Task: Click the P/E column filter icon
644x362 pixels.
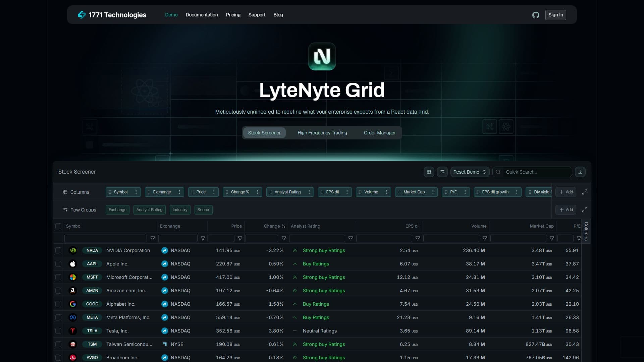Action: [x=579, y=238]
